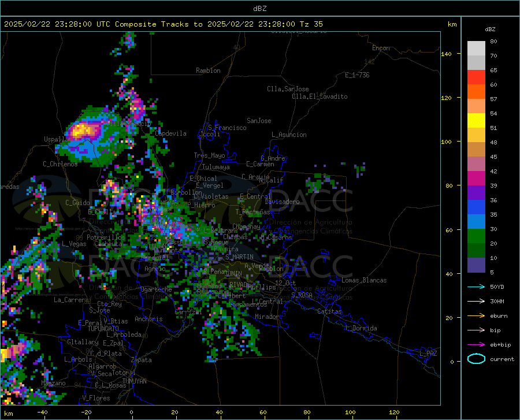520x420 pixels.
Task: Select the red 65–60 dBZ color swatch
Action: tap(476, 77)
